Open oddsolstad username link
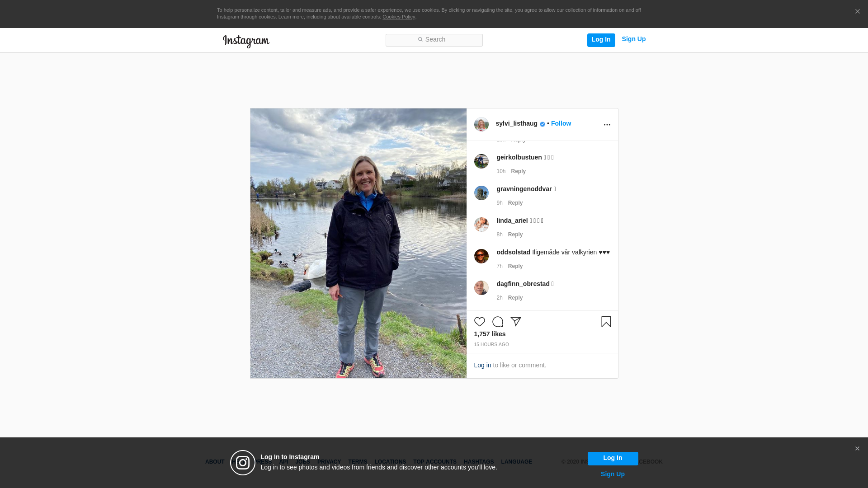The width and height of the screenshot is (868, 488). point(514,252)
